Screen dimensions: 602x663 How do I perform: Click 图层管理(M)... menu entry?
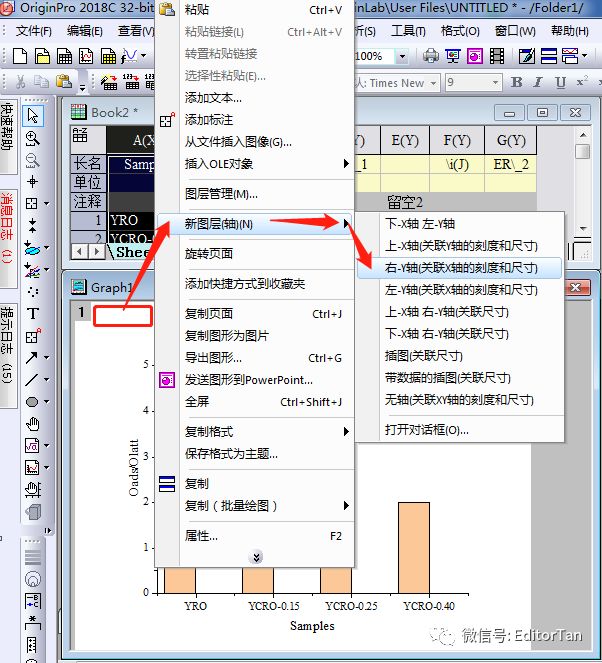pyautogui.click(x=255, y=194)
